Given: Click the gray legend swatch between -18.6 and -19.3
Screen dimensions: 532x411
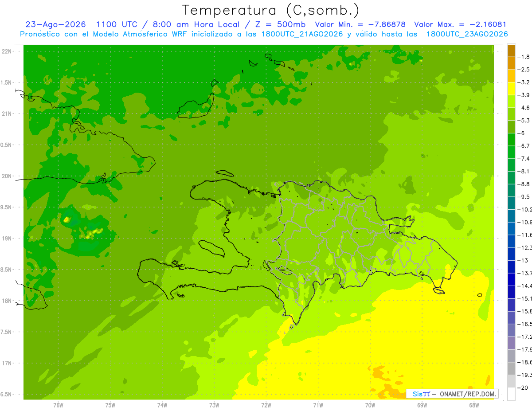Looking at the screenshot, I should pyautogui.click(x=511, y=369).
